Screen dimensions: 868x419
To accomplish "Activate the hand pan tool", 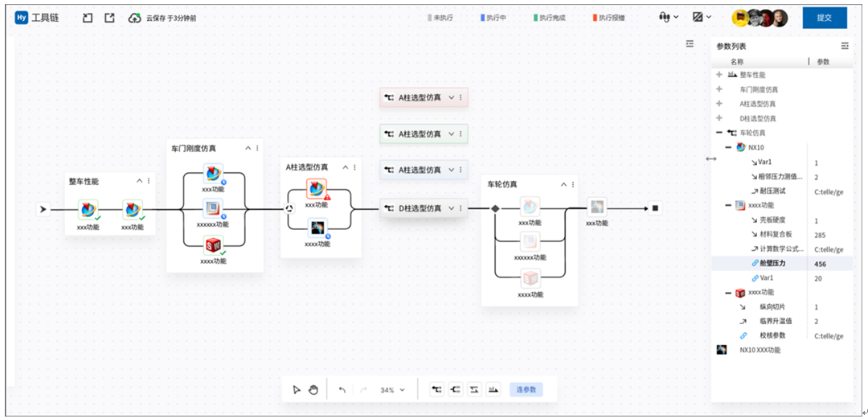I will tap(313, 390).
